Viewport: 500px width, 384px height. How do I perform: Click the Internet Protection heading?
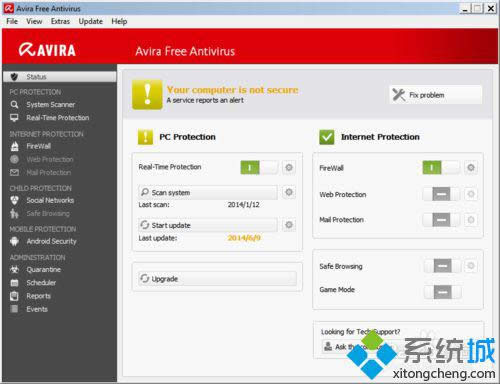(380, 137)
